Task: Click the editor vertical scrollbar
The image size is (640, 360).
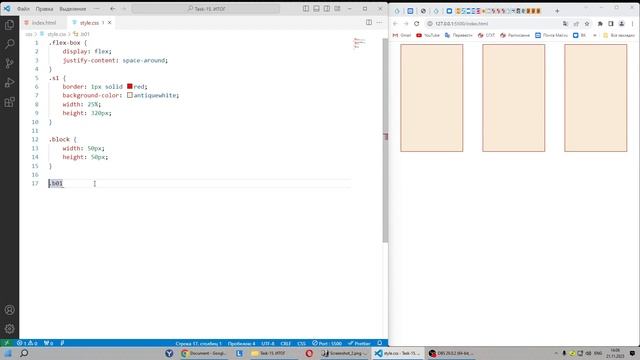Action: pos(385,141)
